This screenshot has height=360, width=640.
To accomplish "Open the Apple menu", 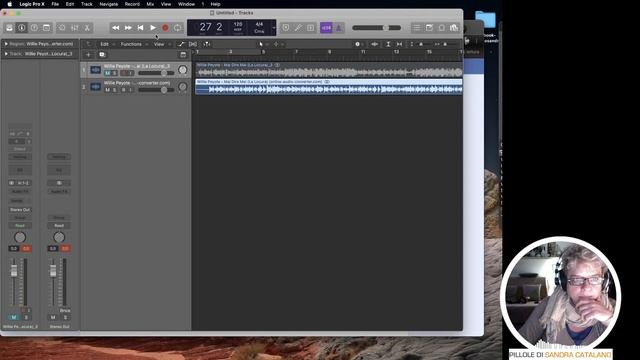I will [x=9, y=4].
